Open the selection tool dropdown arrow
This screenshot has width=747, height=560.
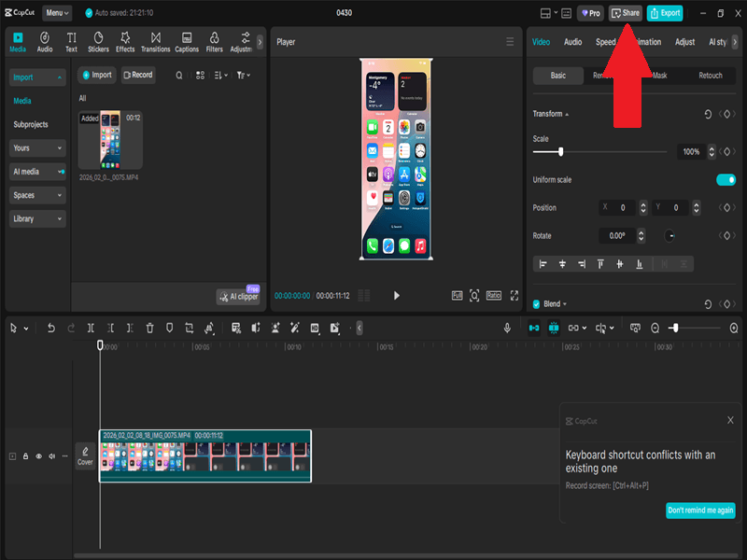coord(26,329)
